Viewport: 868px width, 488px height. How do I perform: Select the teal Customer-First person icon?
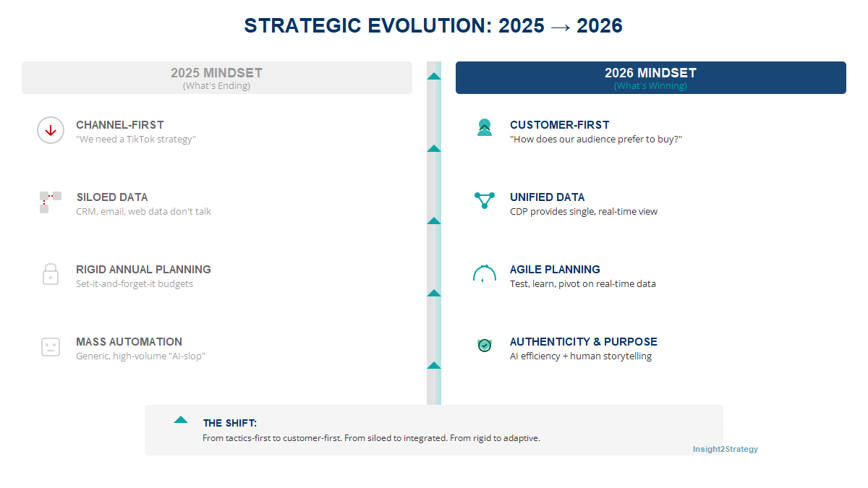485,128
